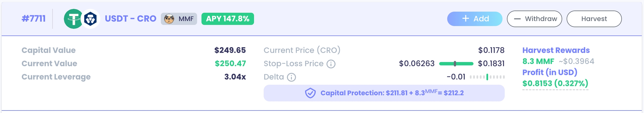Click the Harvest Rewards heading
The width and height of the screenshot is (644, 113).
pyautogui.click(x=556, y=50)
